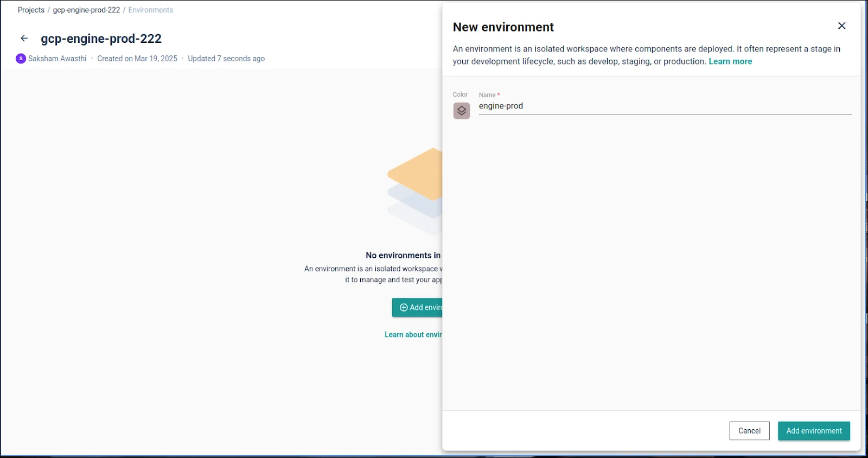The width and height of the screenshot is (868, 458).
Task: Click the purple user avatar icon
Action: click(x=21, y=59)
